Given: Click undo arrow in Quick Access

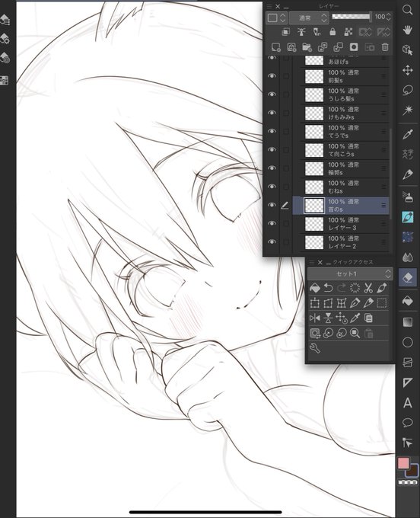Looking at the screenshot, I should [x=328, y=288].
